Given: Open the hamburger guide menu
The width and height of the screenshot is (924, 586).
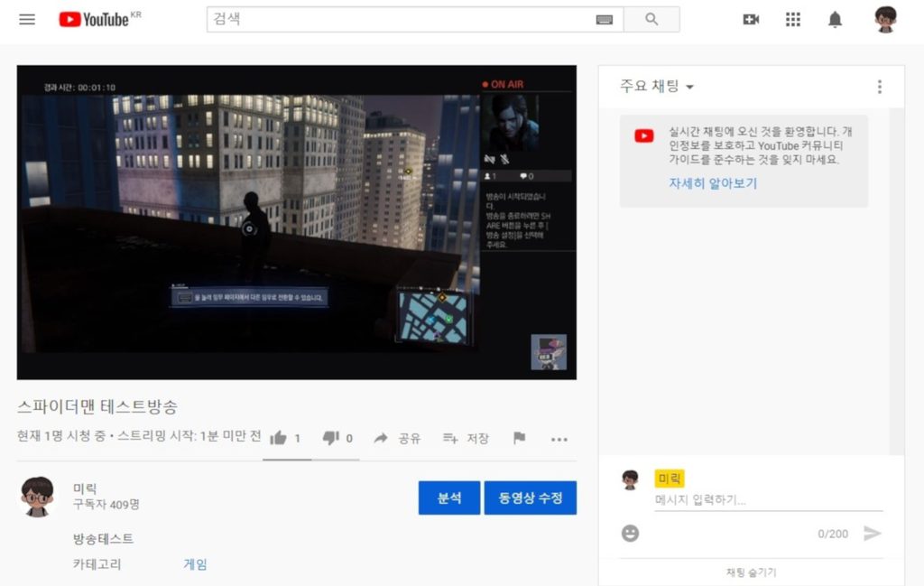Looking at the screenshot, I should click(x=27, y=20).
